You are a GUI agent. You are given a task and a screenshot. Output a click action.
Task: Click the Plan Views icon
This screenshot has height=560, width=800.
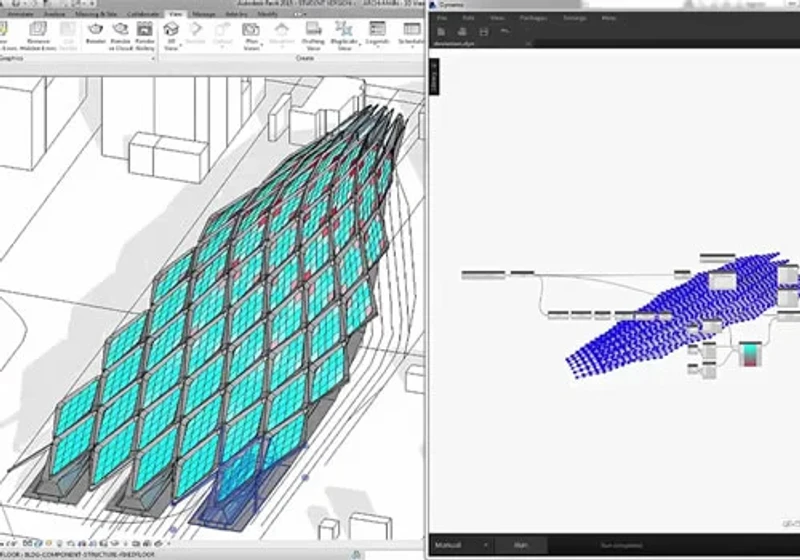[x=251, y=29]
